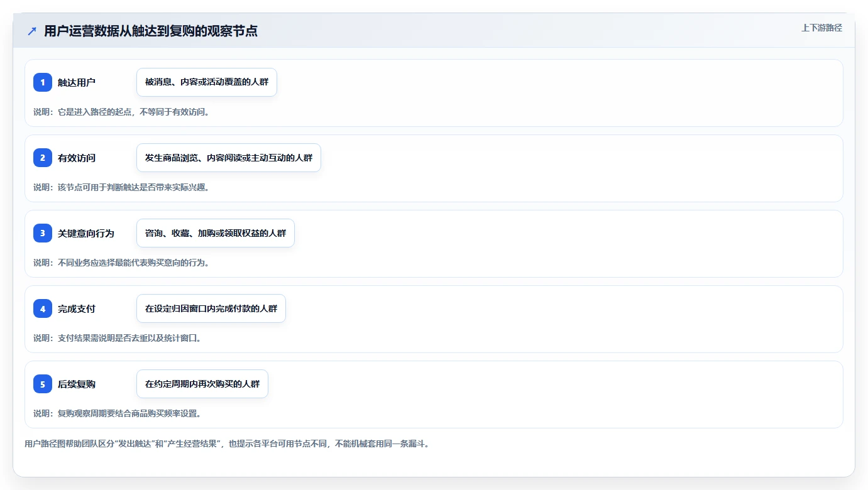Click the arrow icon beside the title
868x490 pixels.
[32, 31]
